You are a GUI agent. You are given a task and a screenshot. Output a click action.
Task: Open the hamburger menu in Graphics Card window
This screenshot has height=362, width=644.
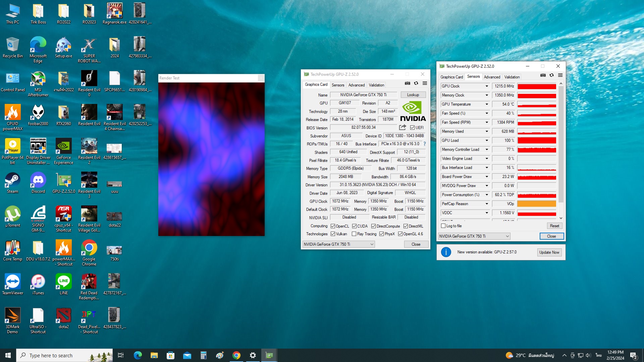[425, 83]
